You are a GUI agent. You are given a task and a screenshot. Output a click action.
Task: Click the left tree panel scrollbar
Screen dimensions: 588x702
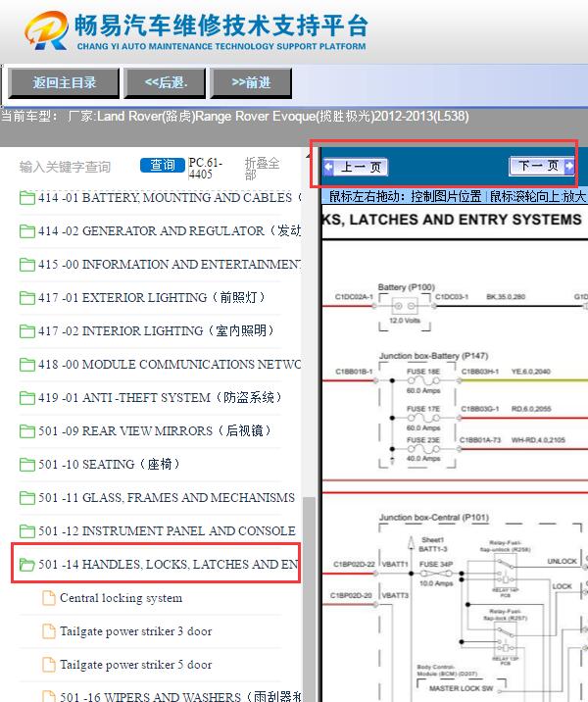pyautogui.click(x=309, y=599)
